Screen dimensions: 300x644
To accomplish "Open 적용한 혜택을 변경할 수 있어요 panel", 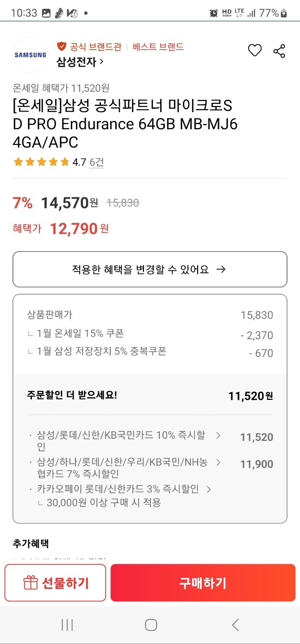I will tap(150, 269).
